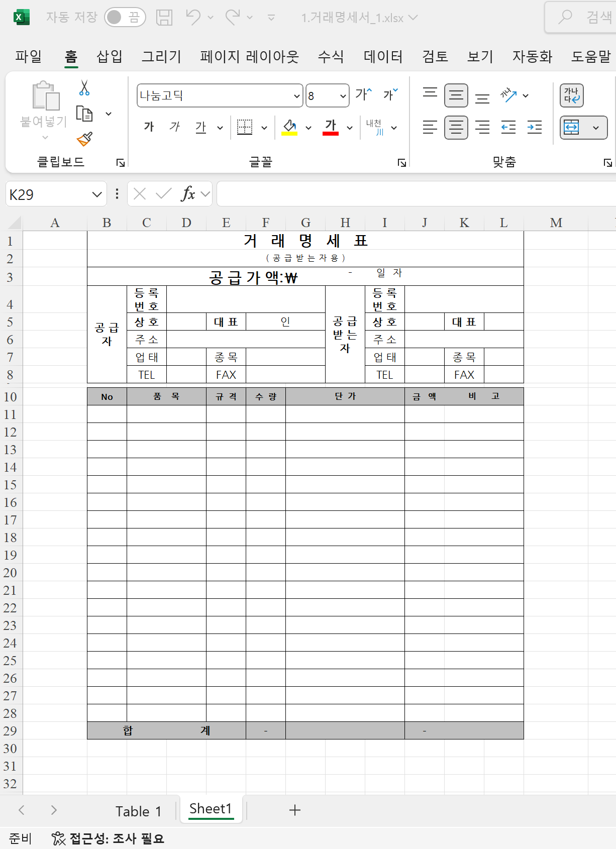616x849 pixels.
Task: Toggle Align Right
Action: pos(482,128)
